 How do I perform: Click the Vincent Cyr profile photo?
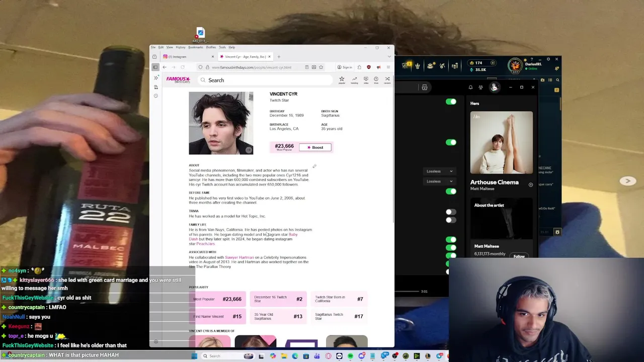tap(221, 123)
